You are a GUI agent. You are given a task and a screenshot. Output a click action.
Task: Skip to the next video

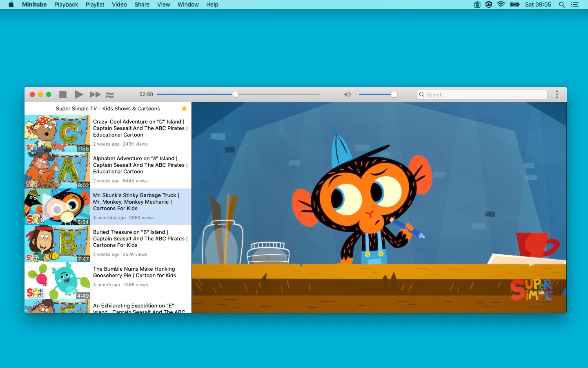(95, 94)
